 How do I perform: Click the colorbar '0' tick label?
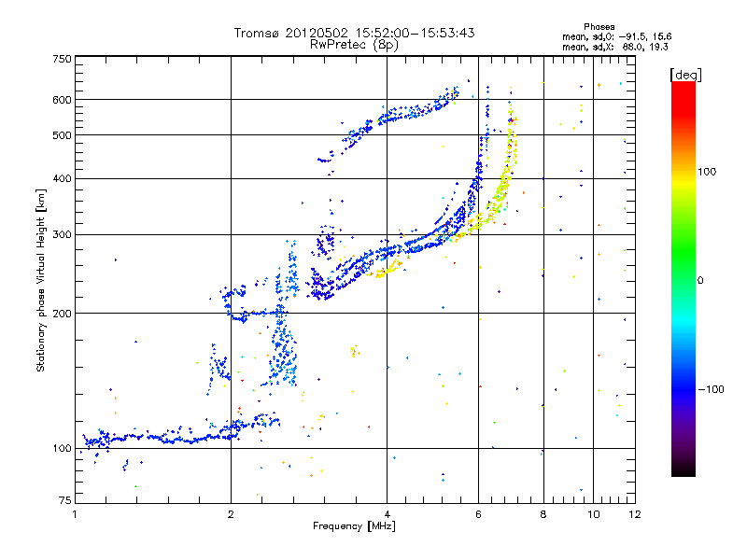[x=700, y=281]
